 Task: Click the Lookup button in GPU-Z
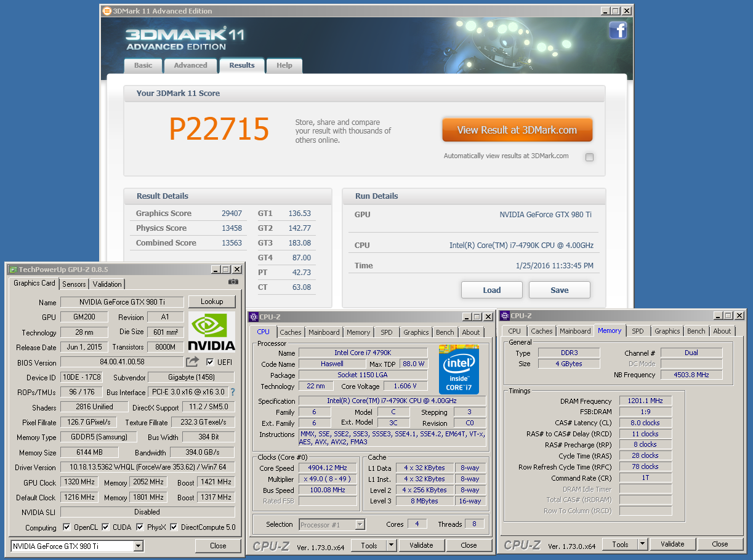coord(212,302)
